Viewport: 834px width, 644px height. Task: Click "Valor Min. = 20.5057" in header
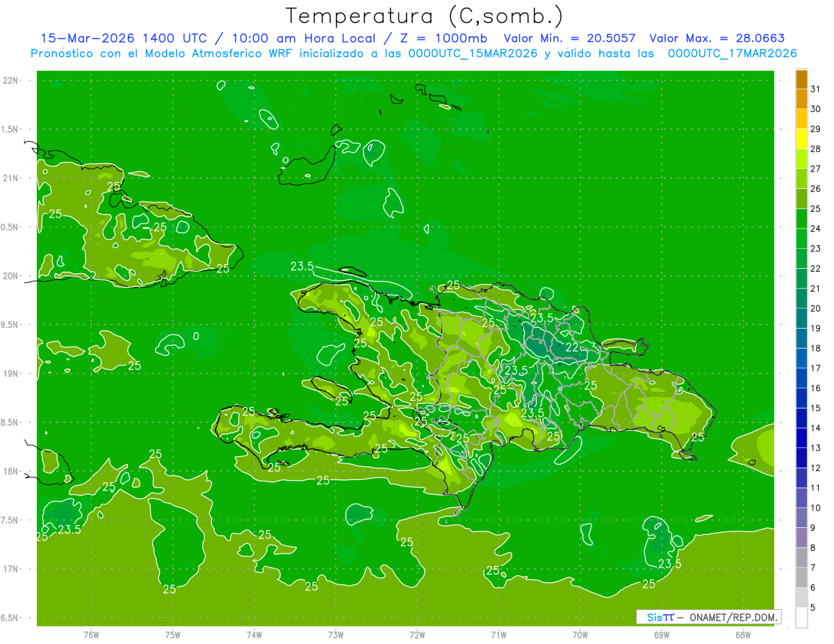[569, 38]
